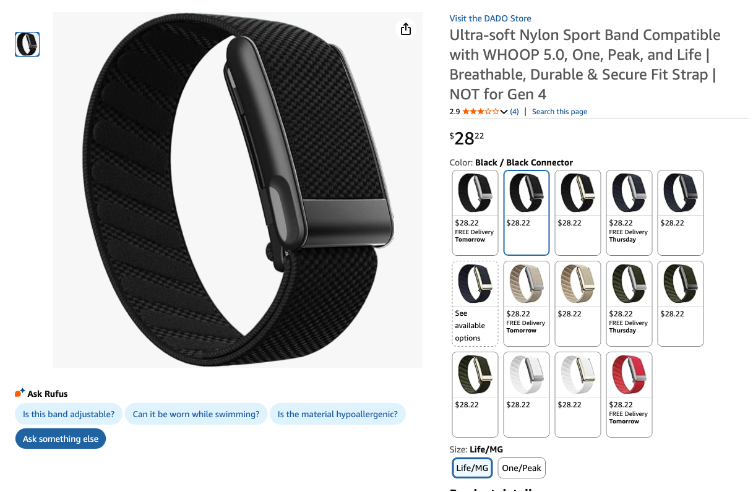Ask 'Is the material hypoallergenic?'
Image resolution: width=752 pixels, height=492 pixels.
tap(337, 414)
